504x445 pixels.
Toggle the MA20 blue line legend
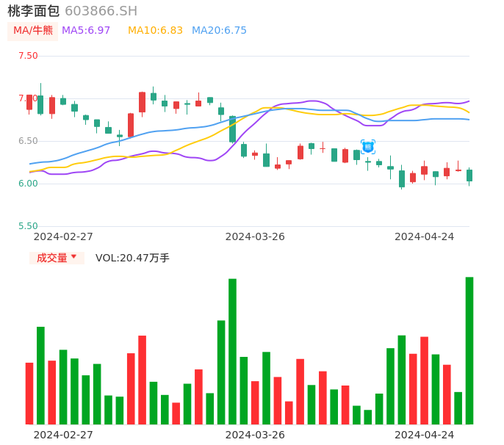click(x=219, y=31)
